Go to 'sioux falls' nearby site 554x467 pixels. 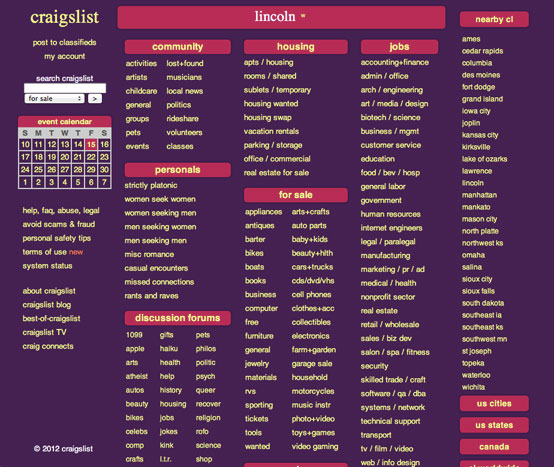(478, 291)
